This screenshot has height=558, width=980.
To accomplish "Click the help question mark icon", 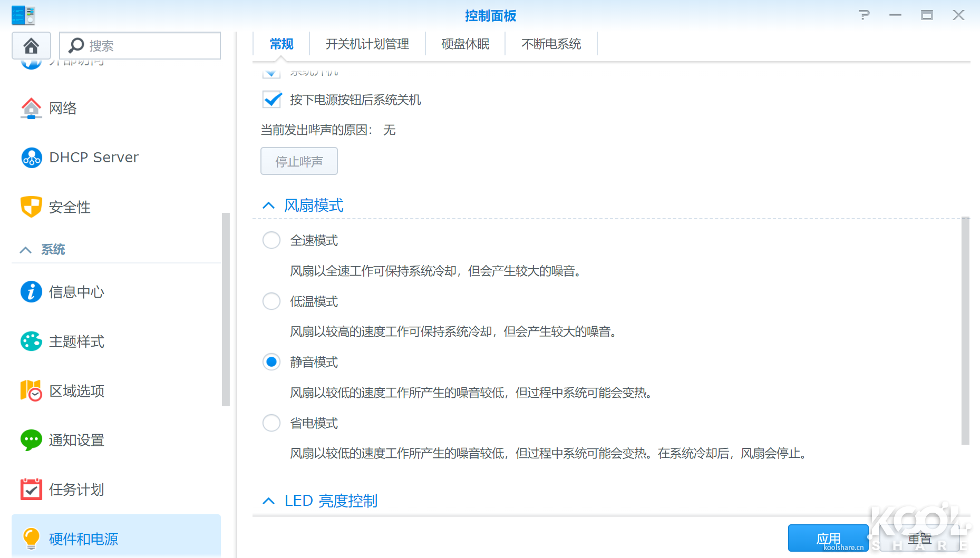I will (863, 15).
